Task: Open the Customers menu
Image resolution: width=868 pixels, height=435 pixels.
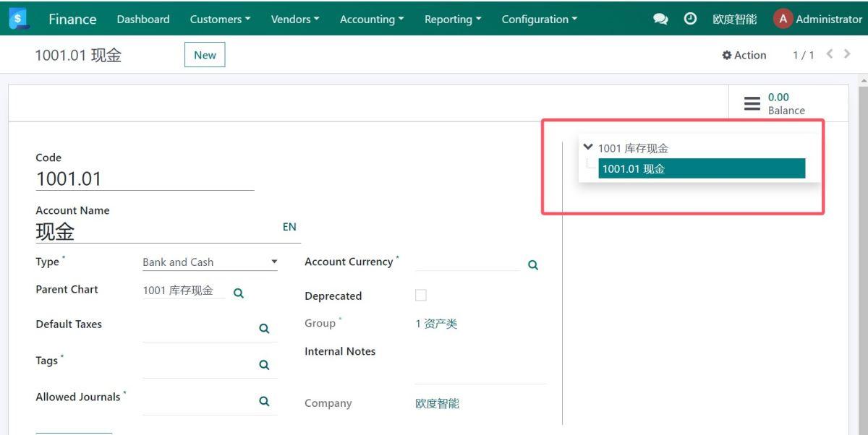Action: click(x=220, y=20)
